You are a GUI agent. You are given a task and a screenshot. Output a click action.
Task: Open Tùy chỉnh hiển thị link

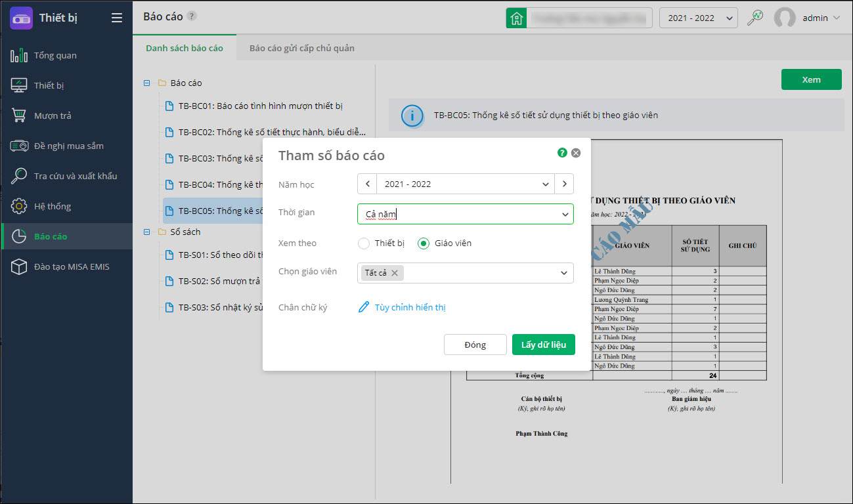coord(410,307)
